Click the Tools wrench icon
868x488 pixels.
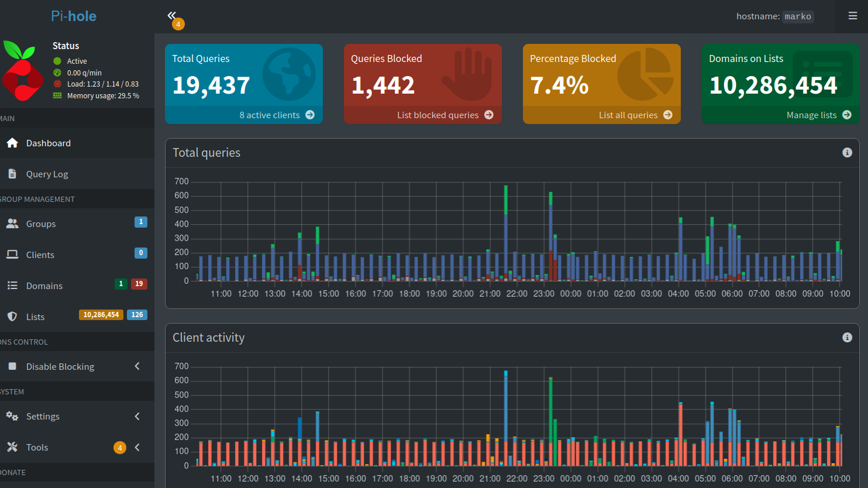click(12, 447)
